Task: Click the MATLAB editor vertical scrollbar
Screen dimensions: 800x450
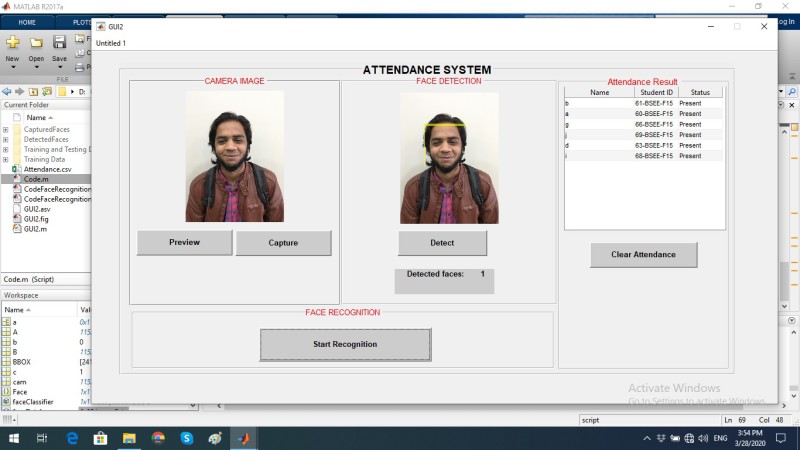Action: point(785,218)
